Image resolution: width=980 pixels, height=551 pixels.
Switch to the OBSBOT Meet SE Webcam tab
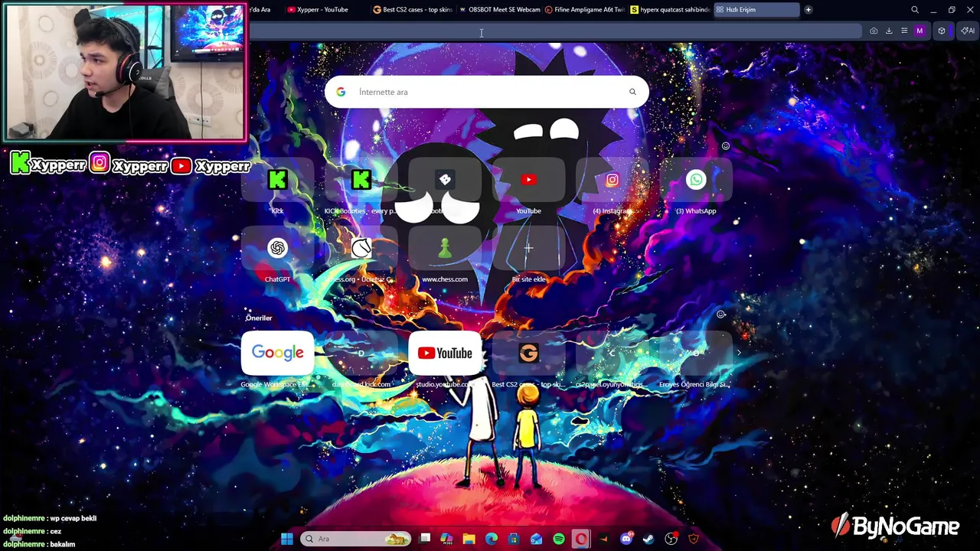pyautogui.click(x=499, y=9)
